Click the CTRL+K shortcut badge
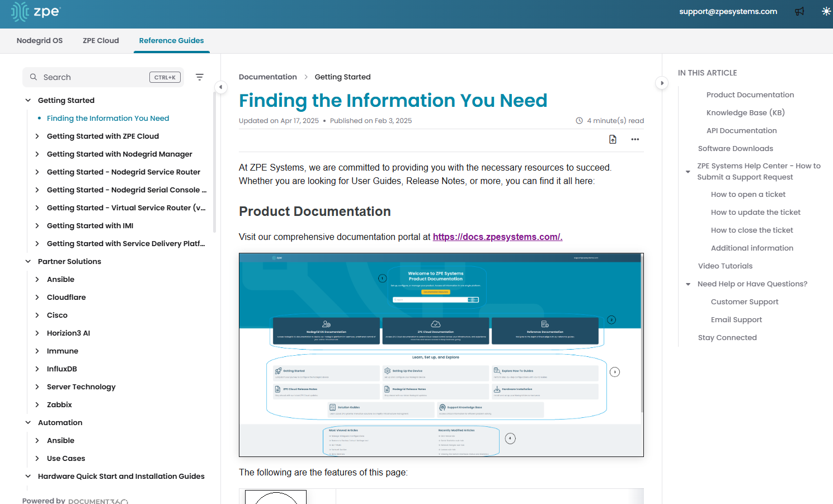This screenshot has height=504, width=833. tap(165, 77)
